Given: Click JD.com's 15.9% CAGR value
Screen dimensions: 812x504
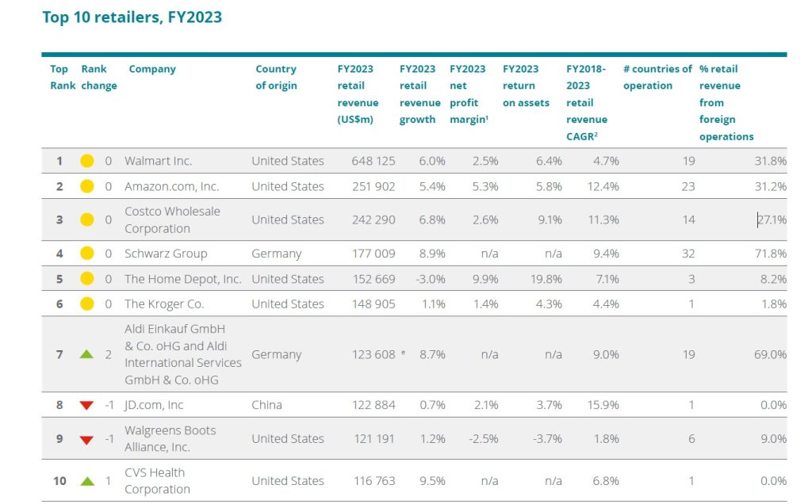Looking at the screenshot, I should coord(603,405).
